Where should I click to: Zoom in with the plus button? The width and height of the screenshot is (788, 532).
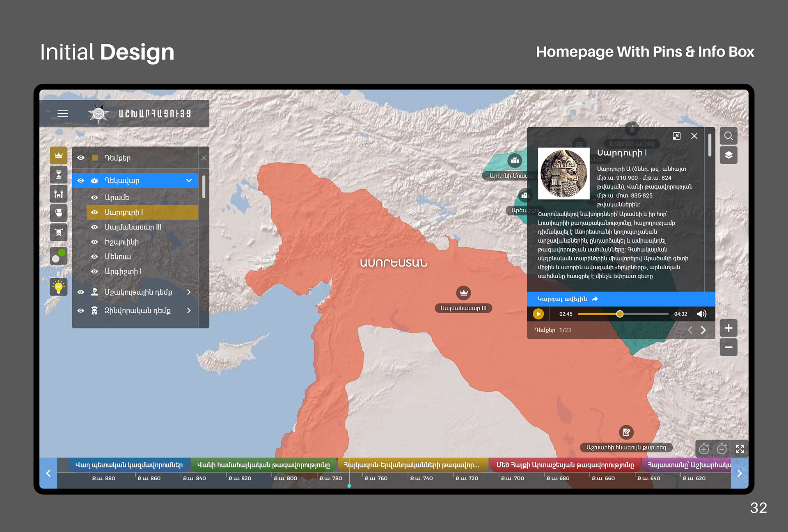(x=728, y=328)
